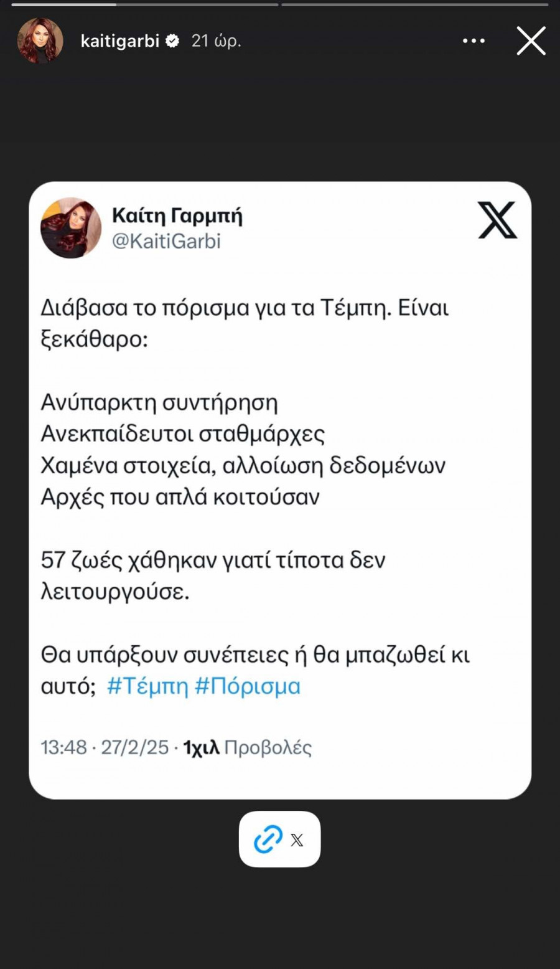Click the #Τέμπη hashtag
Screen dimensions: 560x969
tap(147, 686)
